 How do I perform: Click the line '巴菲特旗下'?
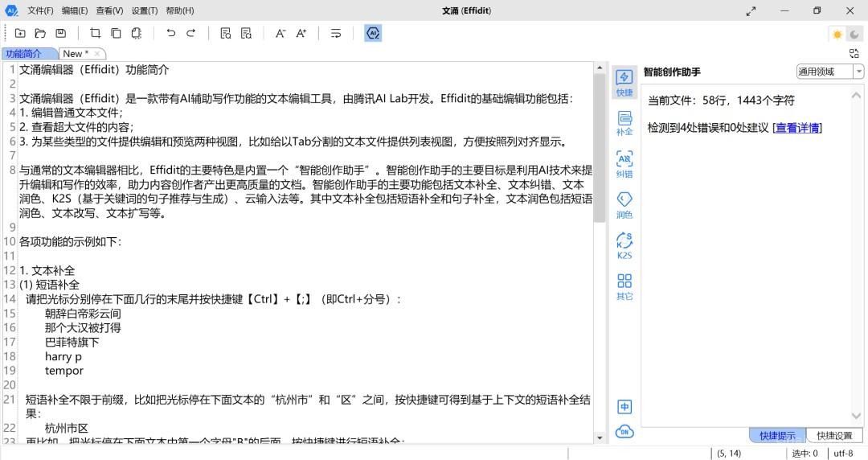tap(72, 343)
